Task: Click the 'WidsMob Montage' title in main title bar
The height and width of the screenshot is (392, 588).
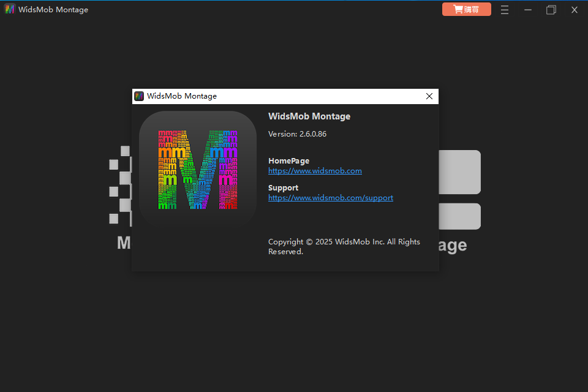Action: 53,9
